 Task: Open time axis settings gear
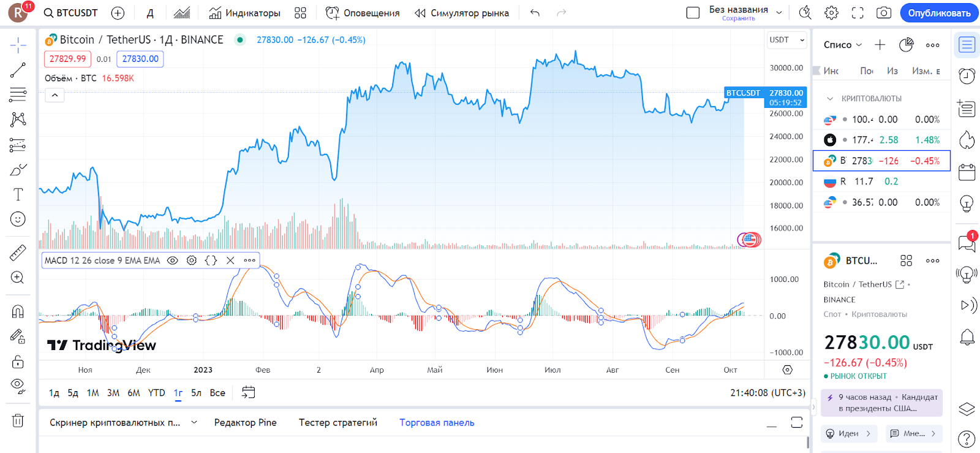tap(788, 370)
